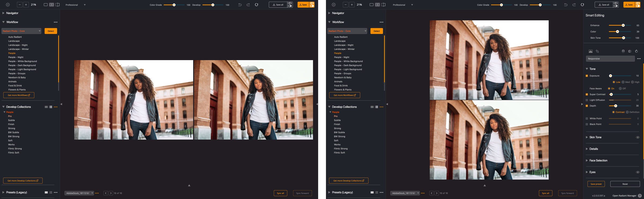This screenshot has width=644, height=199.
Task: Click the Enhance slider handle
Action: point(623,26)
